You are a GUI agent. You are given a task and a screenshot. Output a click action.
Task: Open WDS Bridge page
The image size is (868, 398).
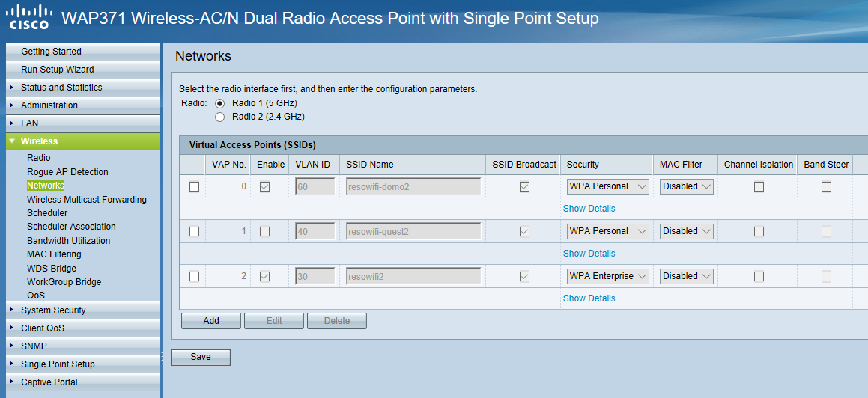coord(52,269)
